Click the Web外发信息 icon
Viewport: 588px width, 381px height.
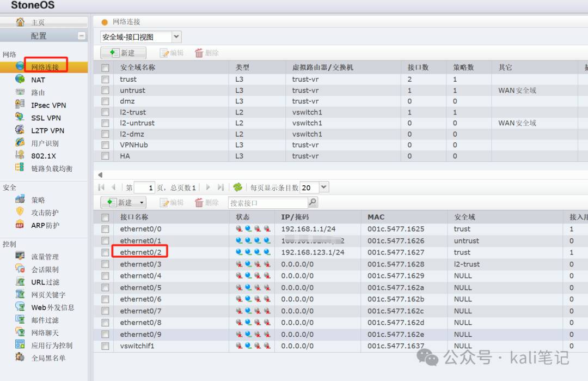(x=20, y=307)
